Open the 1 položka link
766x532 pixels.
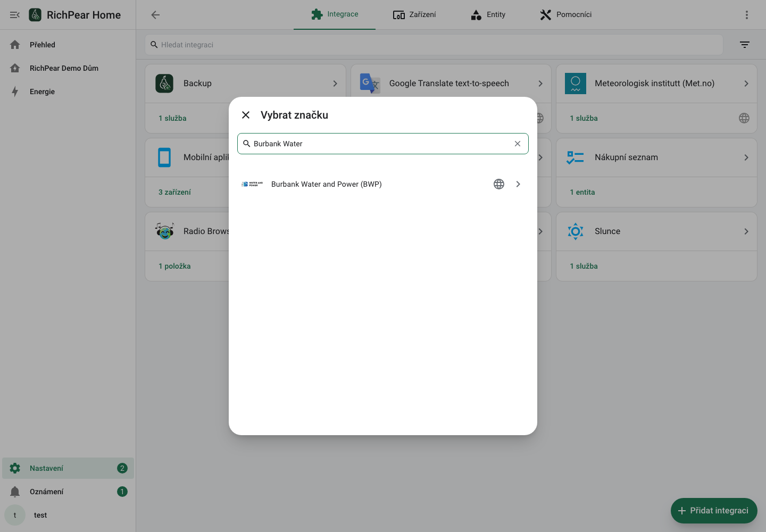174,266
